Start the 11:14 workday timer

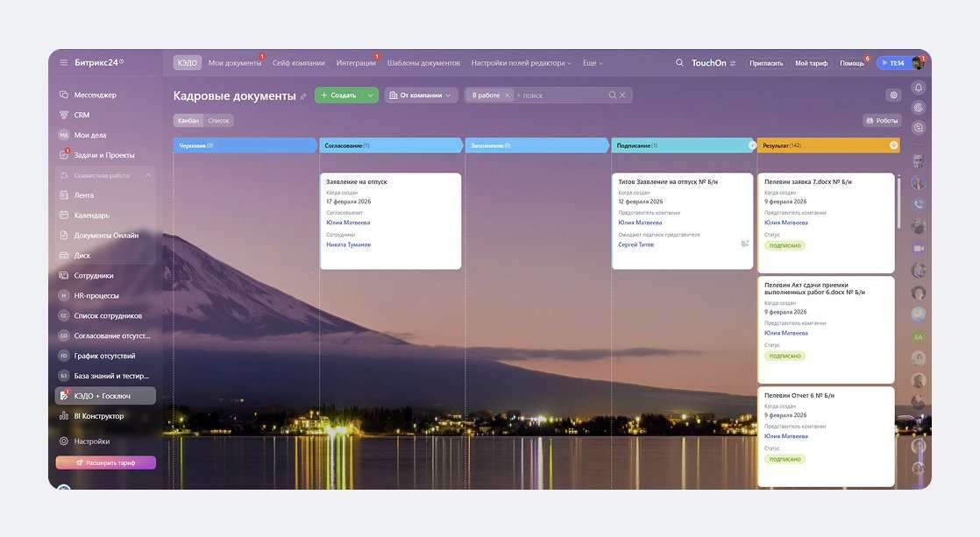coord(894,63)
